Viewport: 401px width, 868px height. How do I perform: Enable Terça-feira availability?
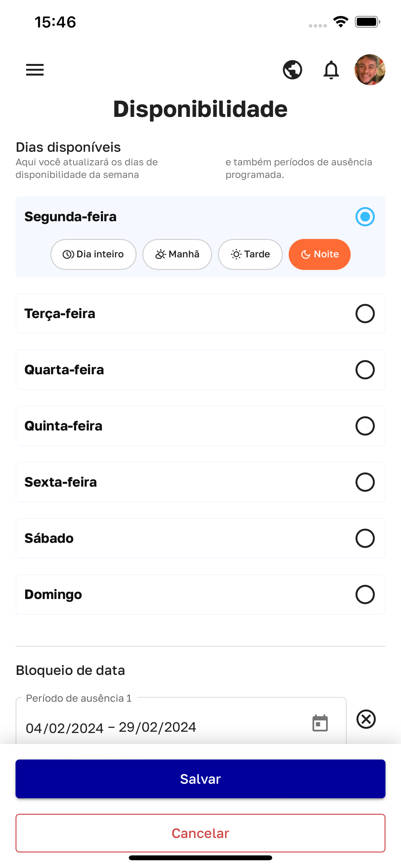pos(365,314)
